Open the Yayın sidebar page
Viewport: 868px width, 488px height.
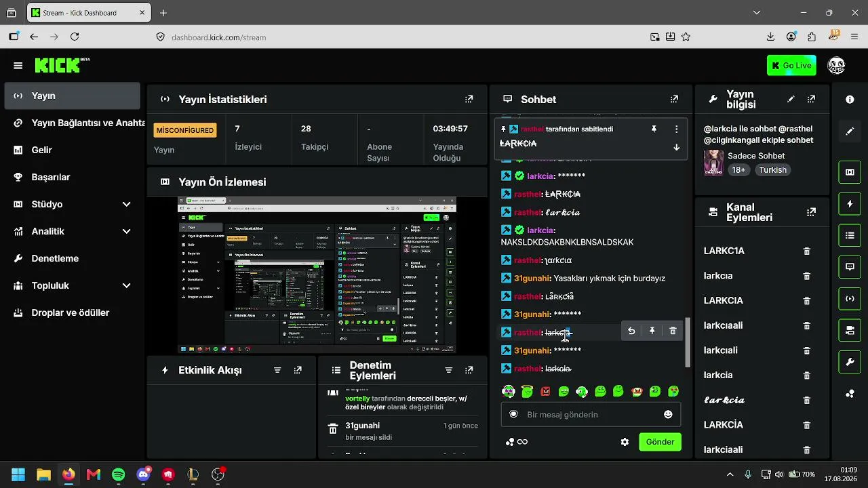72,96
